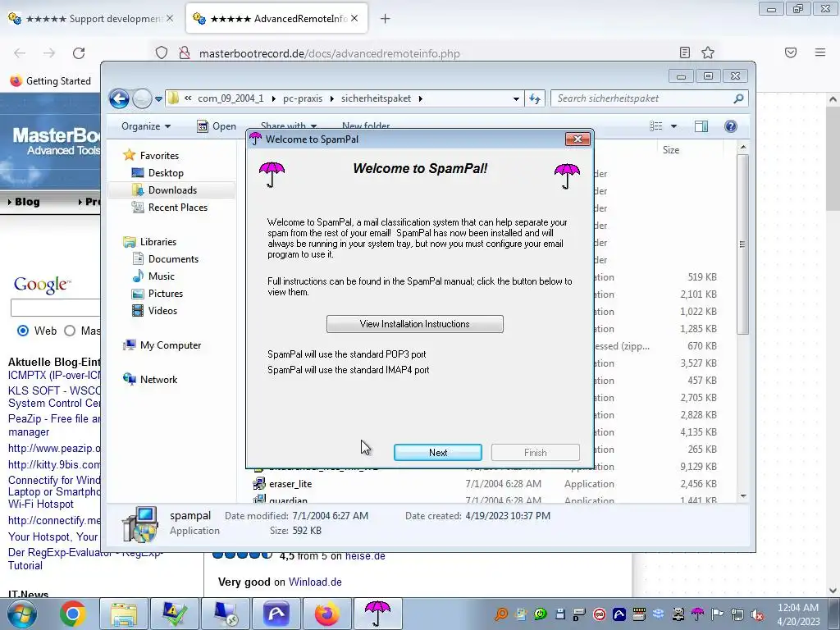Screen dimensions: 840x630
Task: Open the Pictures library
Action: [x=165, y=293]
